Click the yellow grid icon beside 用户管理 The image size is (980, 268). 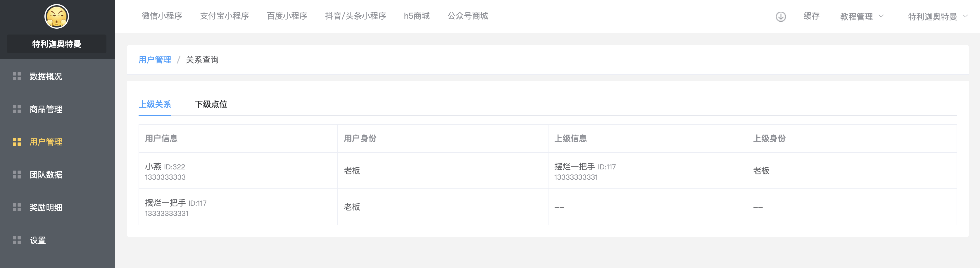pyautogui.click(x=17, y=142)
